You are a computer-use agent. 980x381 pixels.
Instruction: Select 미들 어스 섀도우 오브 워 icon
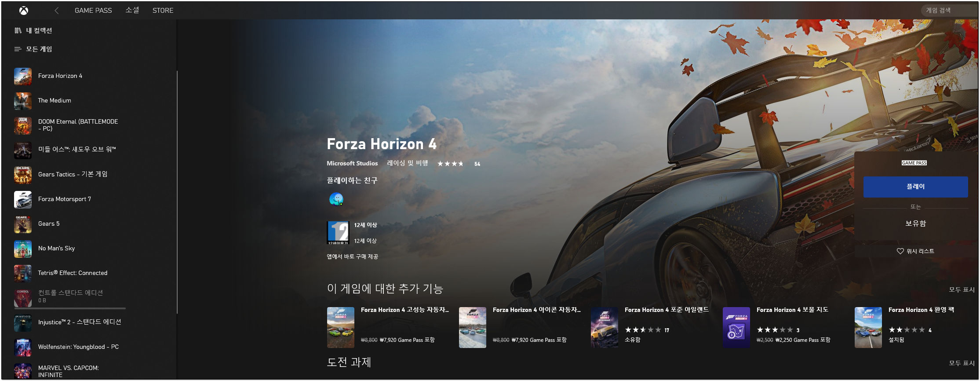[23, 150]
